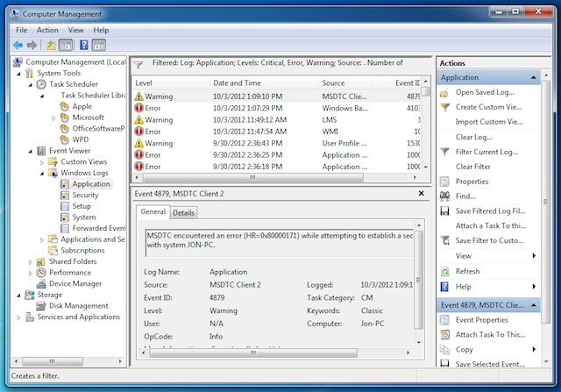
Task: Close the event preview pane
Action: (421, 193)
